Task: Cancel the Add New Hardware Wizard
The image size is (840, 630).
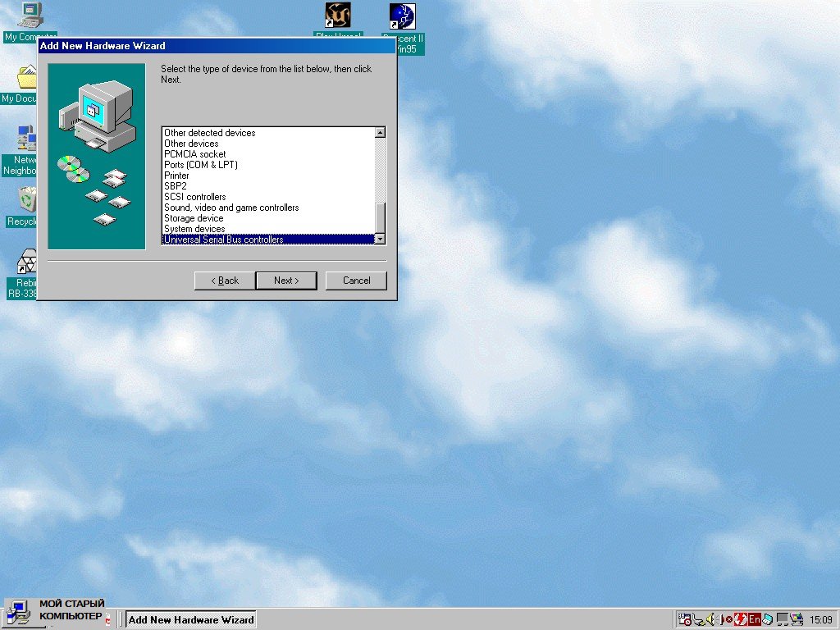Action: click(356, 281)
